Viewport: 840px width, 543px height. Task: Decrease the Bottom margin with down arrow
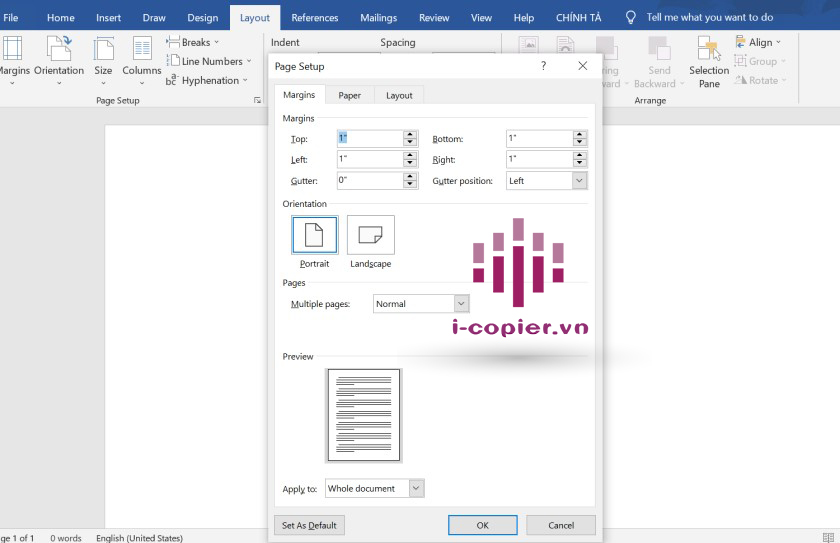pyautogui.click(x=580, y=143)
